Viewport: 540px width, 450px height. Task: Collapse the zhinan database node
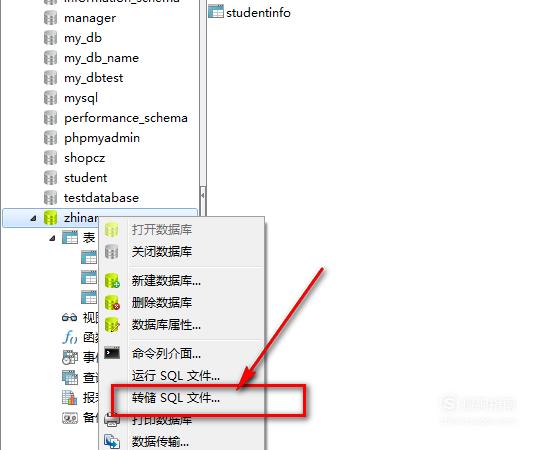(33, 218)
